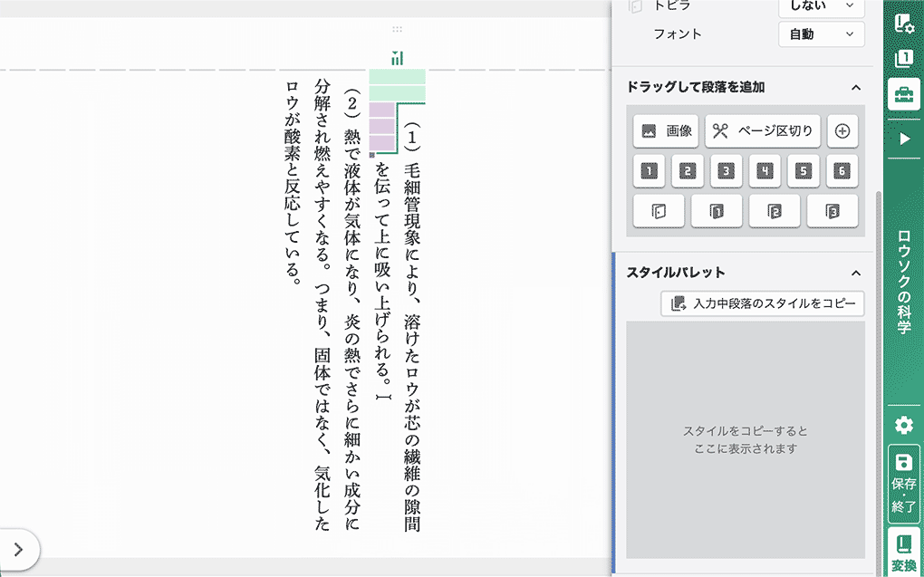Screen dimensions: 924x577
Task: Select the heading level 5 block icon
Action: 804,171
